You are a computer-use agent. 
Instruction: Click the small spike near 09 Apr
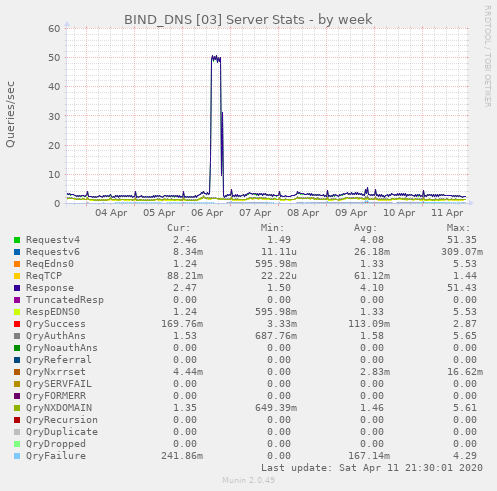click(367, 190)
